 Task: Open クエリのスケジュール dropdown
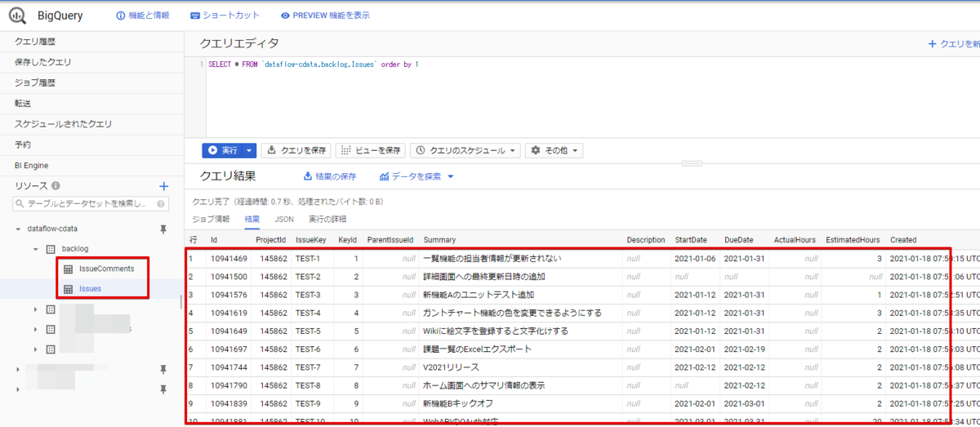[x=465, y=150]
